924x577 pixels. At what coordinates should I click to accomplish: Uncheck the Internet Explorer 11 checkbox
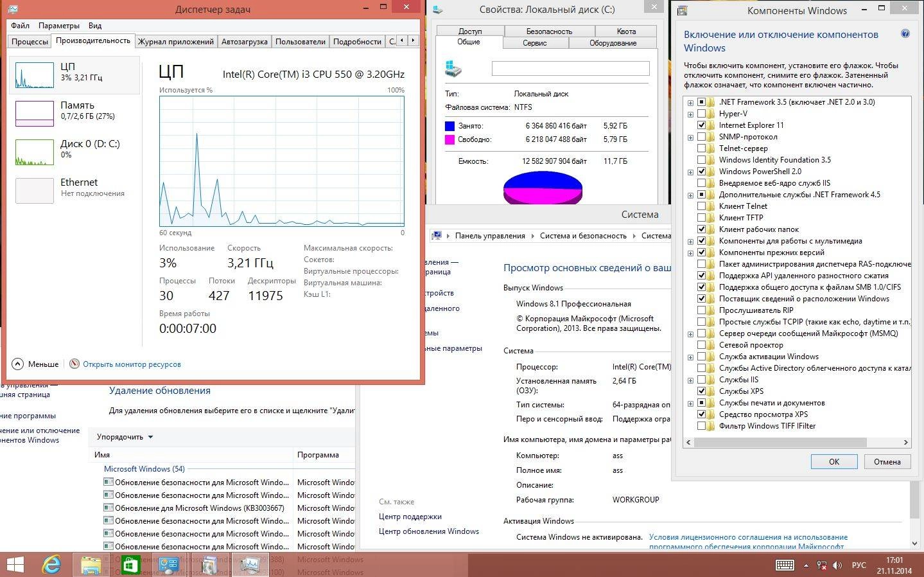pos(701,125)
